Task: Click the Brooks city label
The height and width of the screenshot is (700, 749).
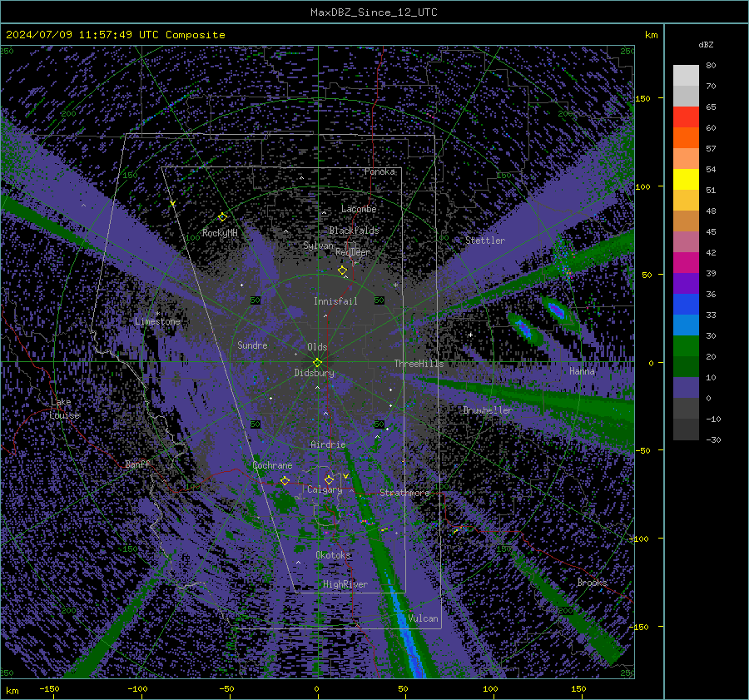Action: (592, 583)
